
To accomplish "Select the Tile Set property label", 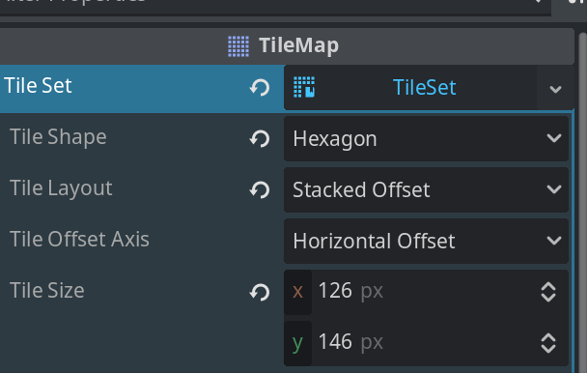I will click(38, 86).
